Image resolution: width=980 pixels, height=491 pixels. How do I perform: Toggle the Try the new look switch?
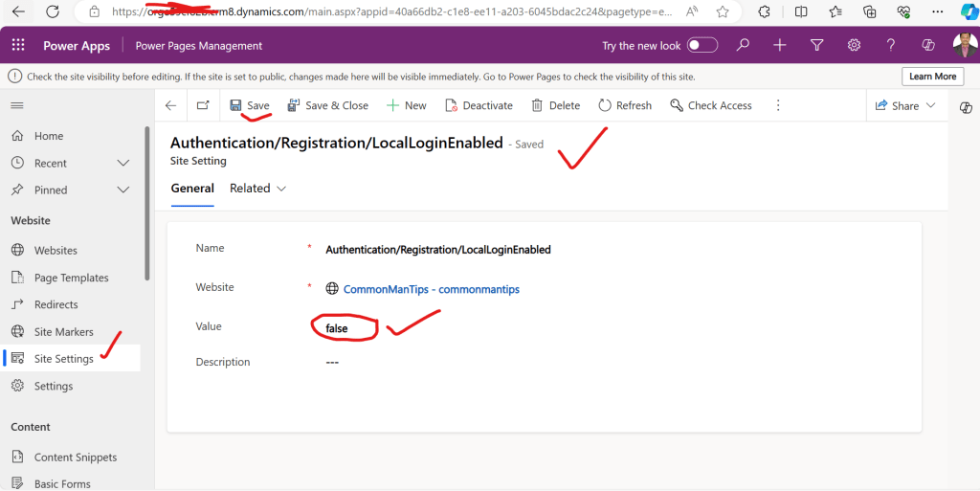(702, 45)
